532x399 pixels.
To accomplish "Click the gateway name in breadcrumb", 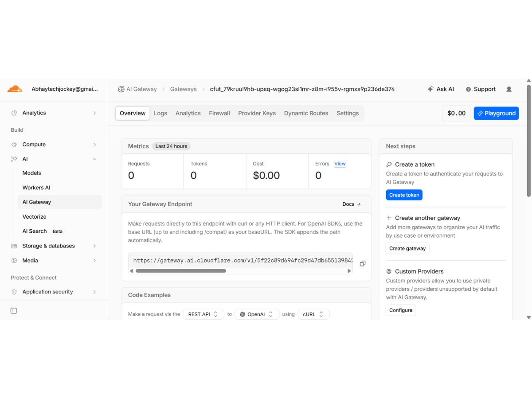I will click(302, 89).
